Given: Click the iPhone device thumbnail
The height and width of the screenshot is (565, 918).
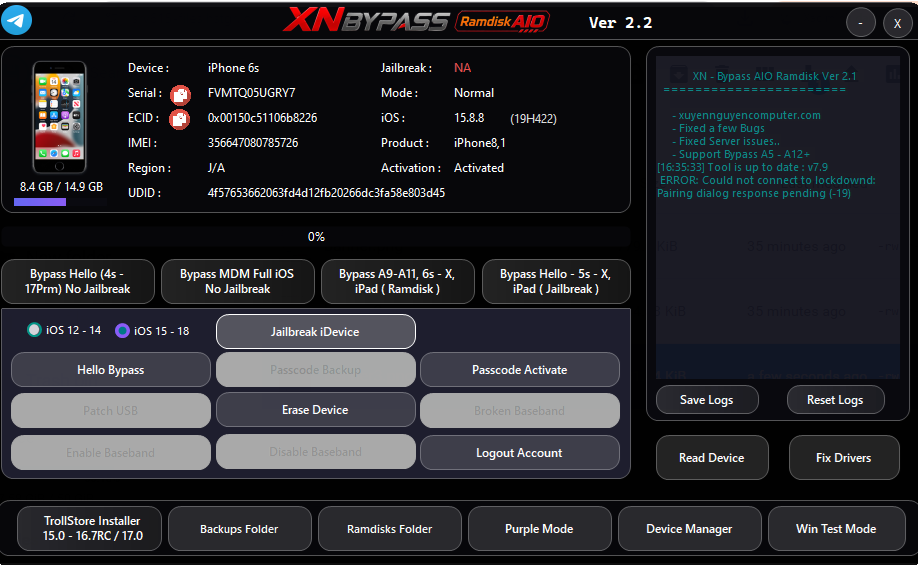Looking at the screenshot, I should pyautogui.click(x=59, y=117).
